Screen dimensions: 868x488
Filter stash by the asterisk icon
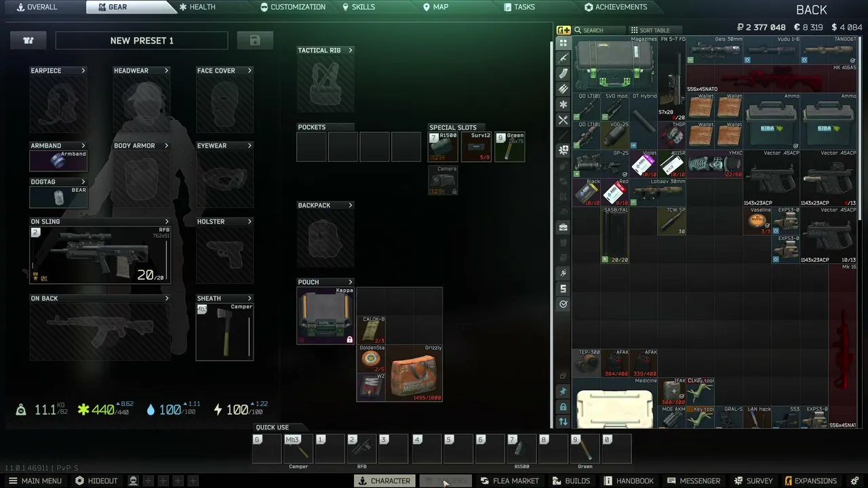[x=563, y=104]
